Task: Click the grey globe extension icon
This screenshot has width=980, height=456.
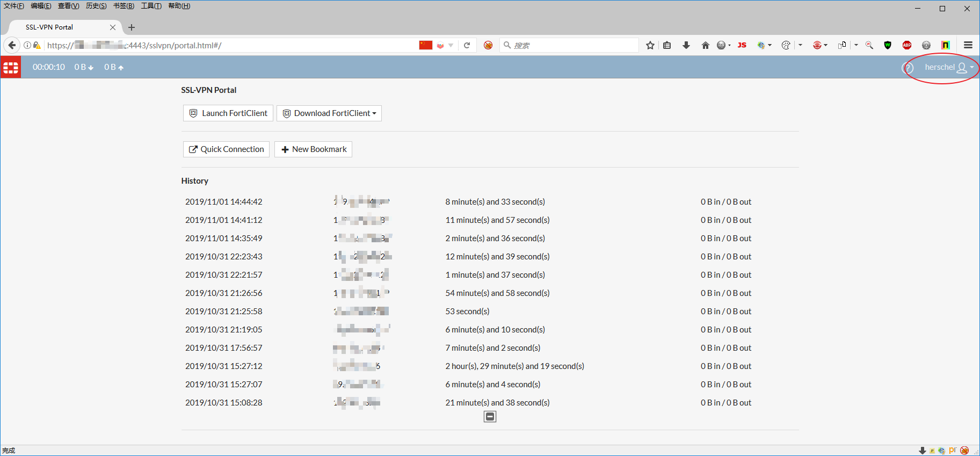Action: (x=721, y=45)
